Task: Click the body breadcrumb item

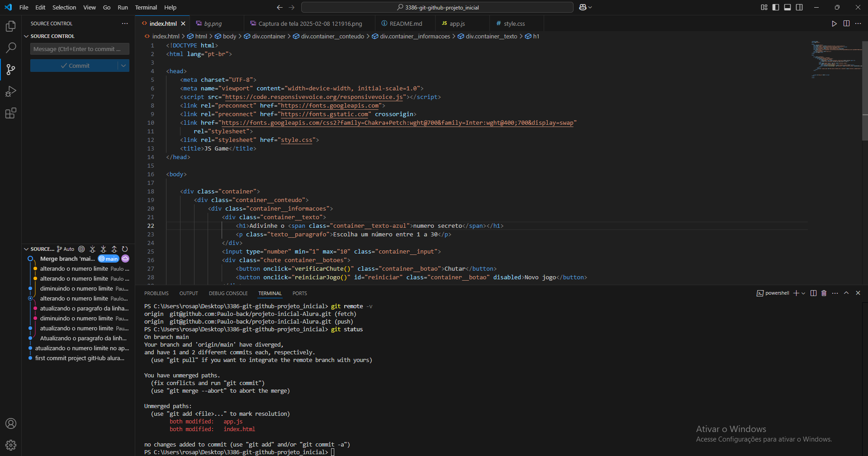Action: click(225, 36)
